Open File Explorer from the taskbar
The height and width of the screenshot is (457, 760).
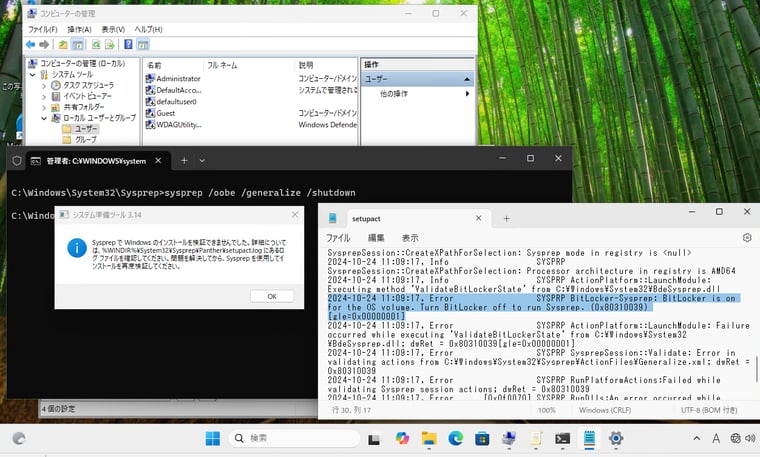429,439
